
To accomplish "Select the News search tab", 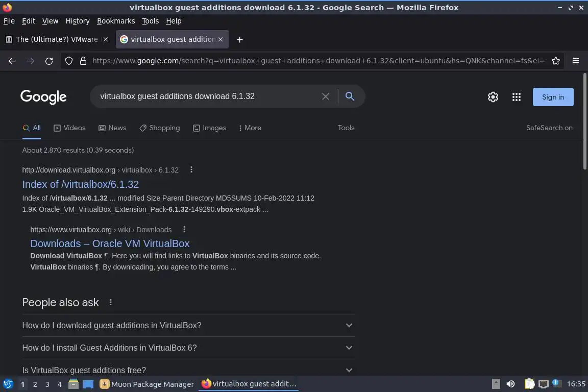I will (x=112, y=128).
